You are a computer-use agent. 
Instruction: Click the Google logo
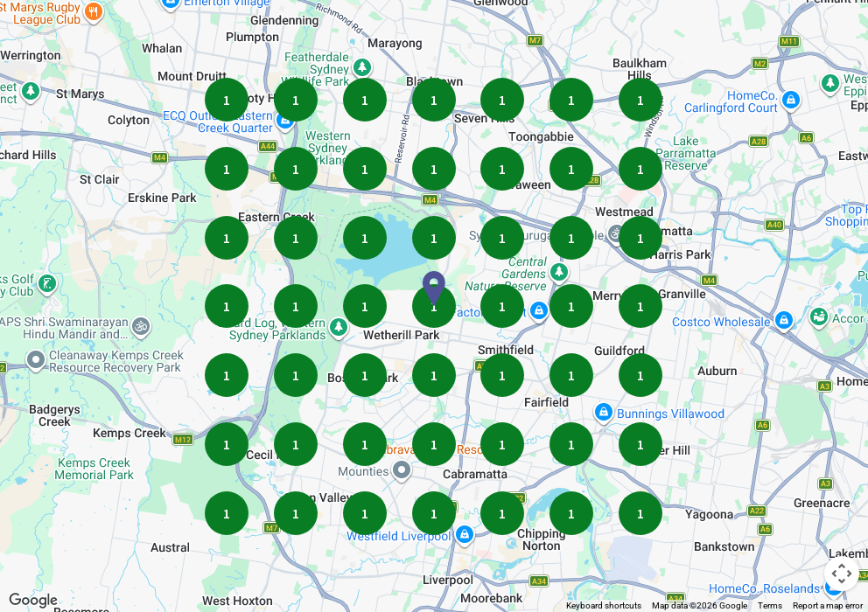[33, 600]
